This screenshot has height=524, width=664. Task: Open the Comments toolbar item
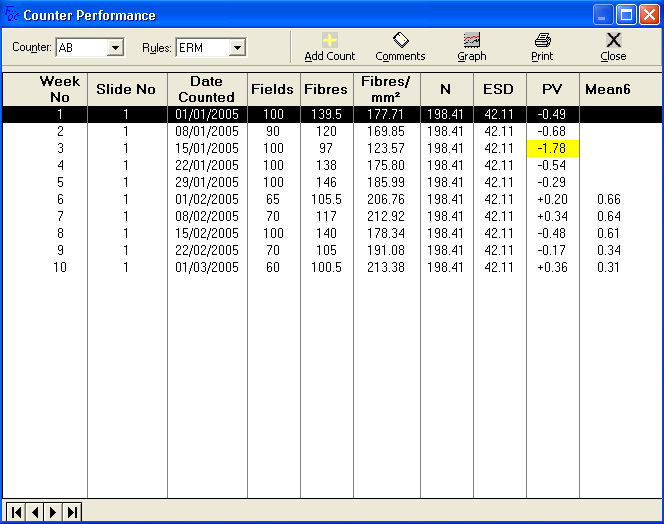click(x=400, y=47)
